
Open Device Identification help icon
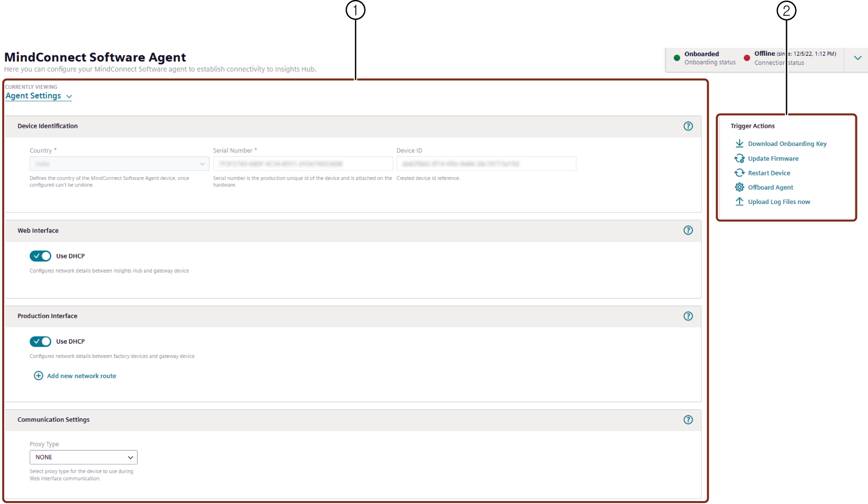click(688, 126)
